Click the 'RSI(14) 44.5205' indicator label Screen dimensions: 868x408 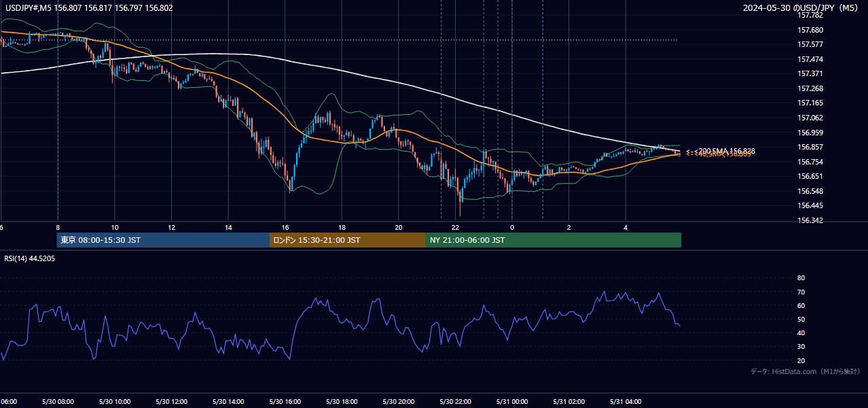coord(30,259)
